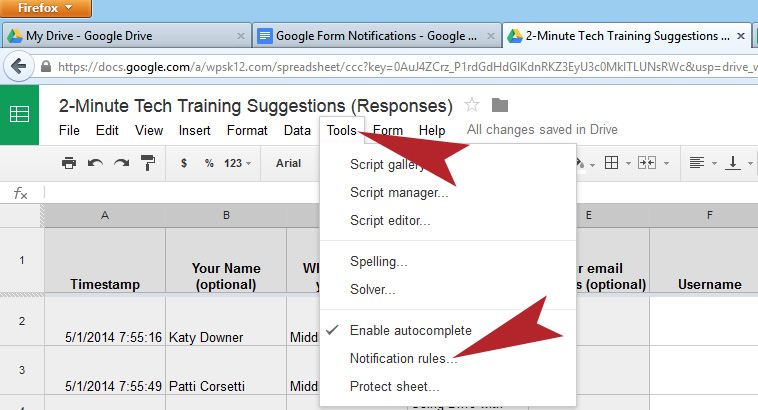Screen dimensions: 758x410
Task: Click the Print icon in the toolbar
Action: (x=69, y=163)
